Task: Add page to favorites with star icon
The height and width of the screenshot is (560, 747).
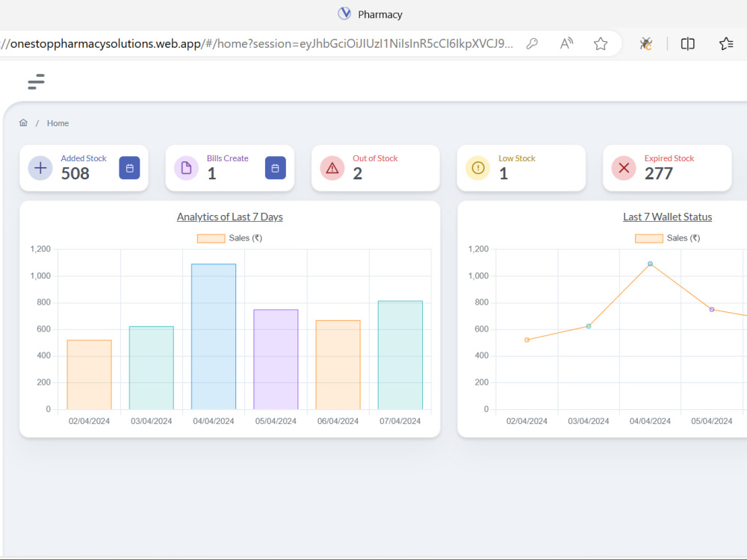Action: click(601, 44)
